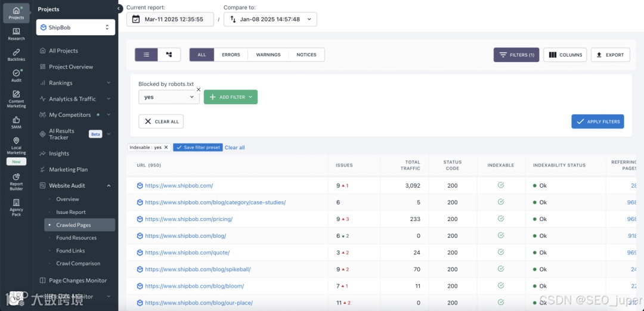Image resolution: width=644 pixels, height=311 pixels.
Task: Collapse the Projects sidebar panel
Action: [x=118, y=8]
